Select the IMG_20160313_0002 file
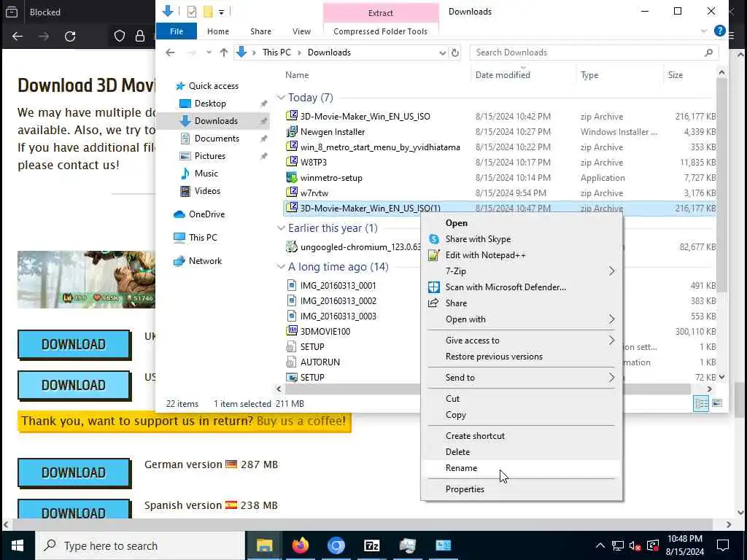The width and height of the screenshot is (747, 560). coord(338,301)
